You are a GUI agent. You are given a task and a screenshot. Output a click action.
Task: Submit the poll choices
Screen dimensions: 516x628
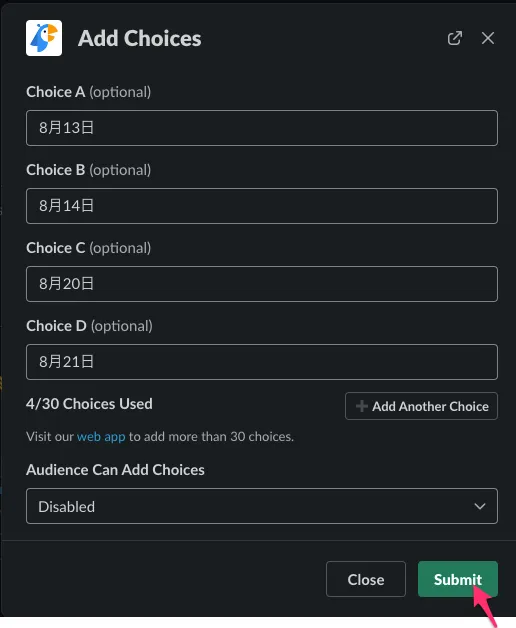pos(458,579)
